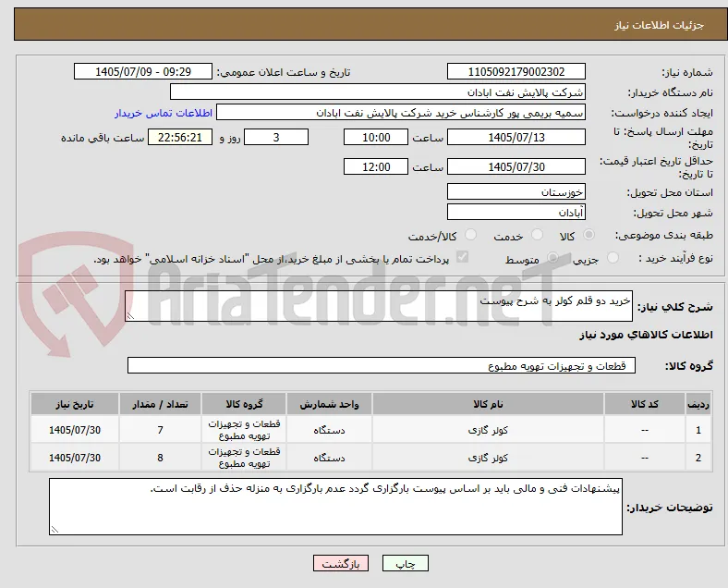The width and height of the screenshot is (728, 588).
Task: Click the جزئیات اطلاعات نیاز header title
Action: pos(660,25)
